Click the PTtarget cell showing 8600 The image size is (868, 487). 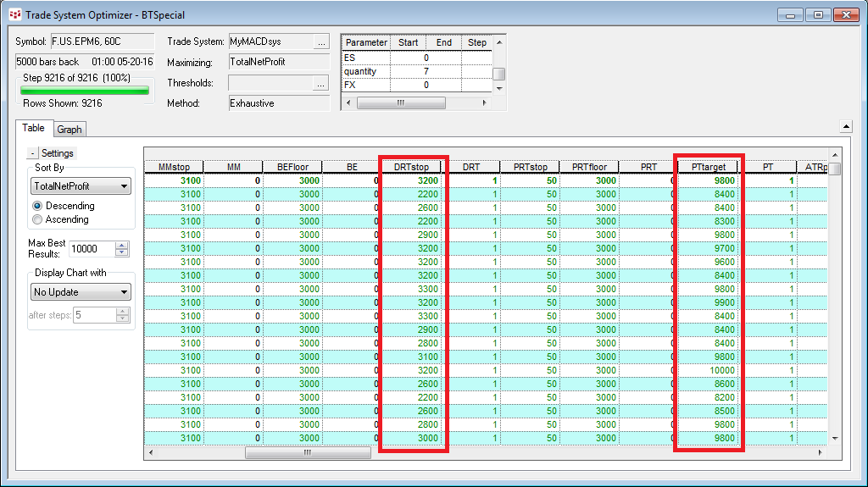coord(709,384)
